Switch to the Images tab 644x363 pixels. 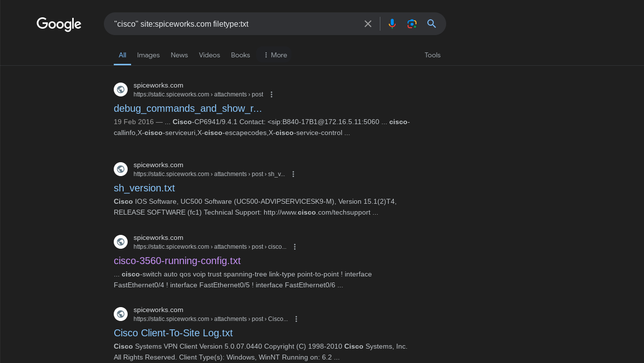click(148, 55)
